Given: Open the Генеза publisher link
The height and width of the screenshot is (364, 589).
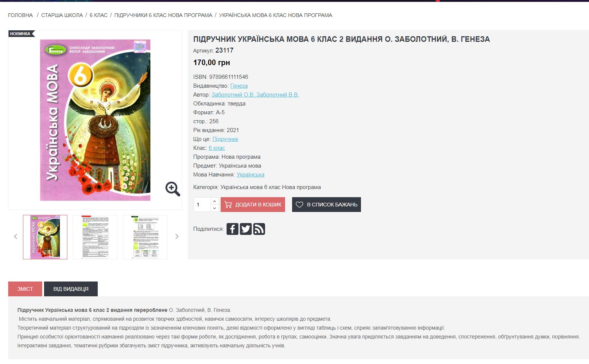Looking at the screenshot, I should [x=239, y=86].
